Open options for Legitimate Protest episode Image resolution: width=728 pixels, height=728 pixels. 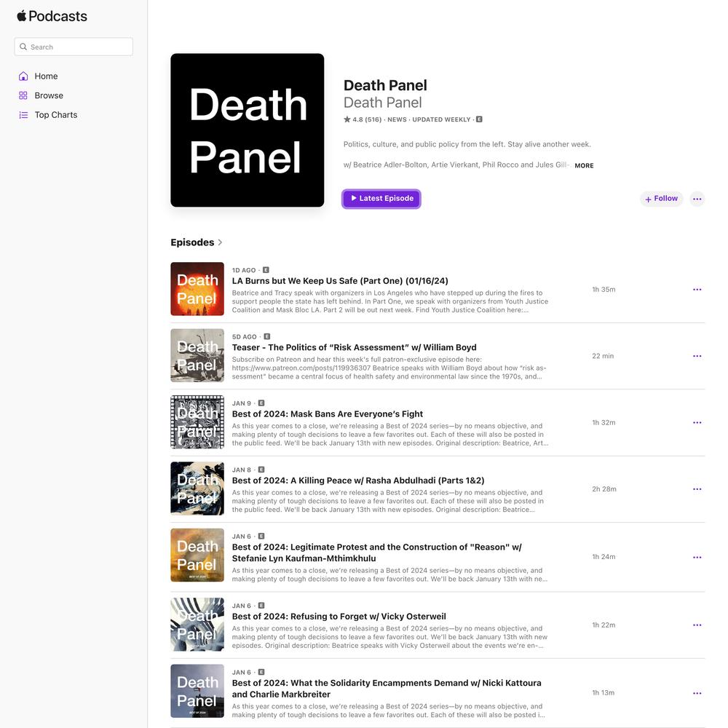pyautogui.click(x=697, y=557)
